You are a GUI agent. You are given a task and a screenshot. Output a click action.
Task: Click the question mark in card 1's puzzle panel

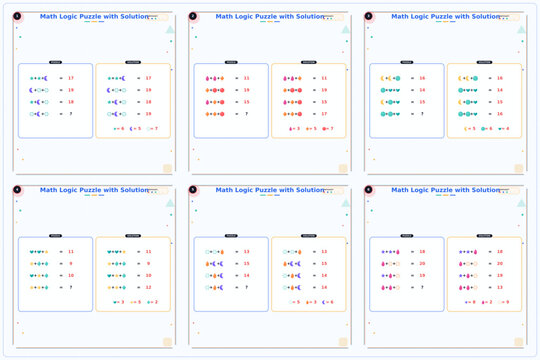71,114
